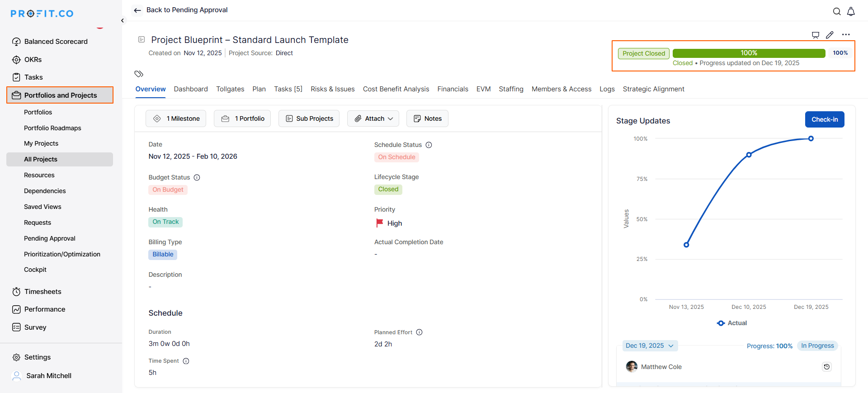Collapse the left sidebar with the chevron
This screenshot has height=393, width=868.
tap(123, 20)
